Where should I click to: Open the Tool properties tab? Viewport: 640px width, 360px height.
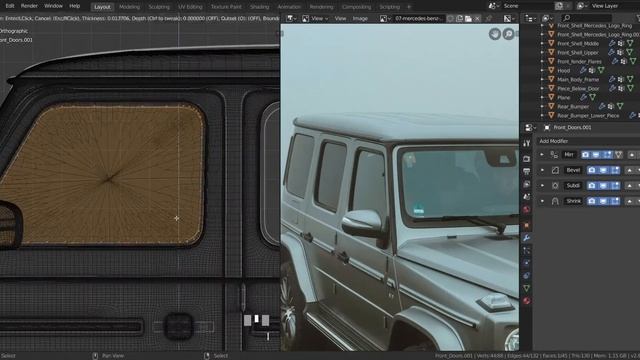click(x=527, y=143)
